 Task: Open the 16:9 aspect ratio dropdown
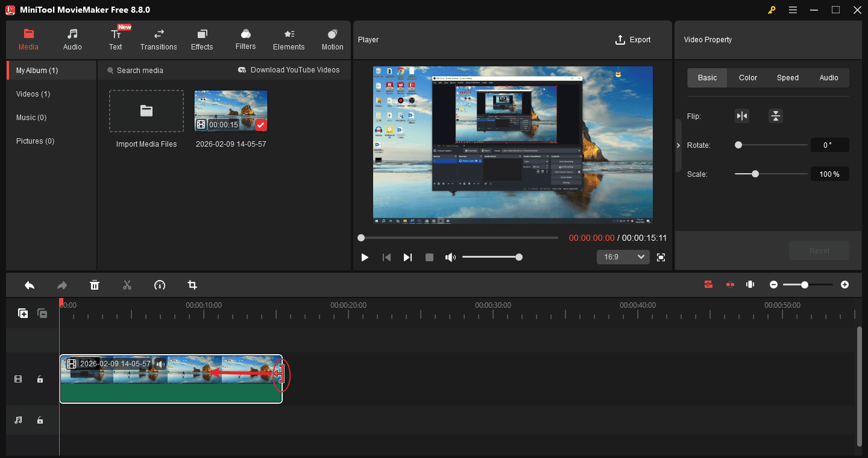point(623,257)
